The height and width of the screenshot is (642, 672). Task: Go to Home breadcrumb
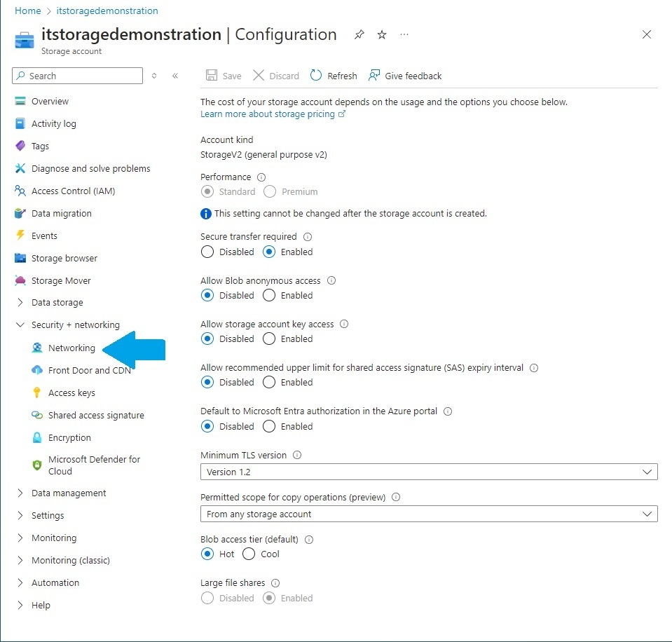tap(28, 11)
